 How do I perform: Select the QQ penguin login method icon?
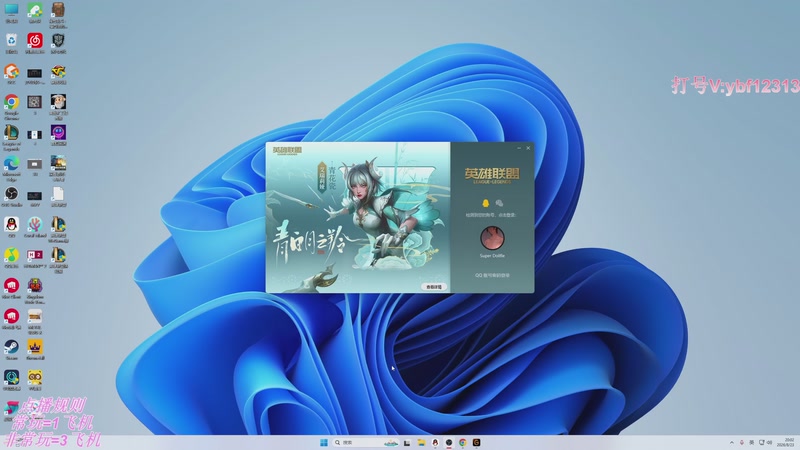click(x=485, y=203)
